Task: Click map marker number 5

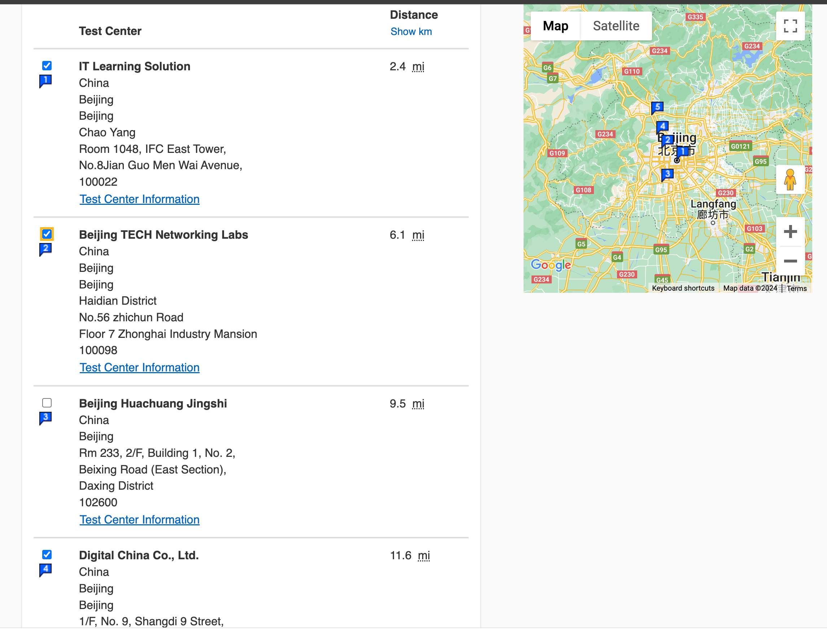Action: tap(657, 107)
